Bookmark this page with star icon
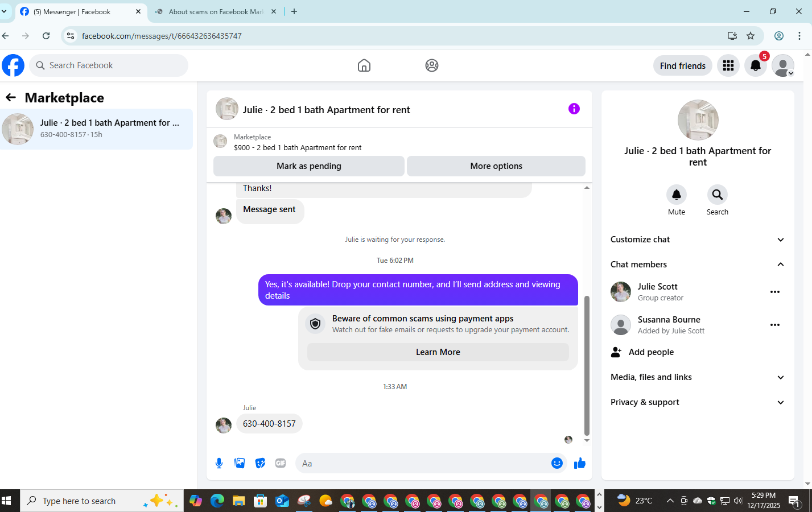This screenshot has width=812, height=512. pos(751,36)
